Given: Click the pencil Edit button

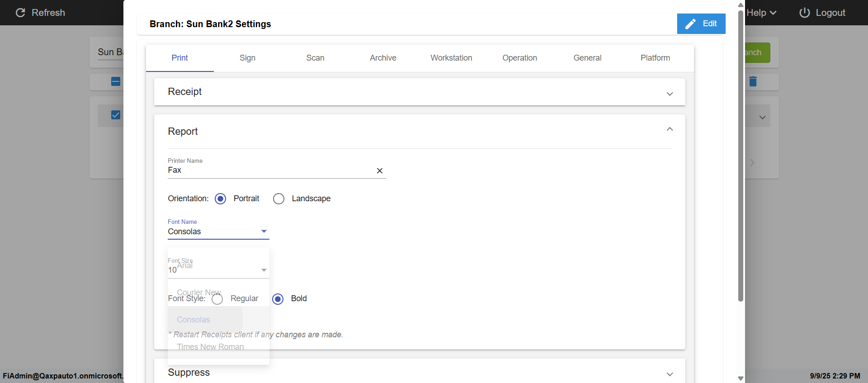Looking at the screenshot, I should 701,24.
